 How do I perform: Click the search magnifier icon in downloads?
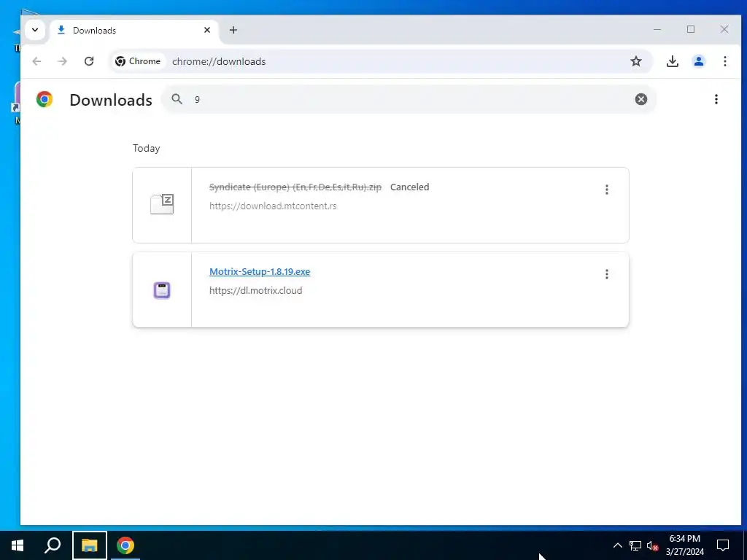click(177, 99)
